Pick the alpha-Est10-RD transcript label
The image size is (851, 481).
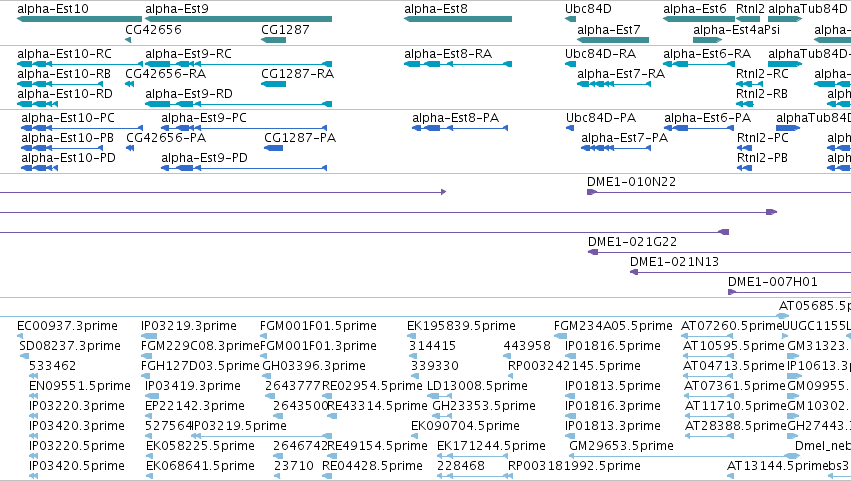click(65, 93)
